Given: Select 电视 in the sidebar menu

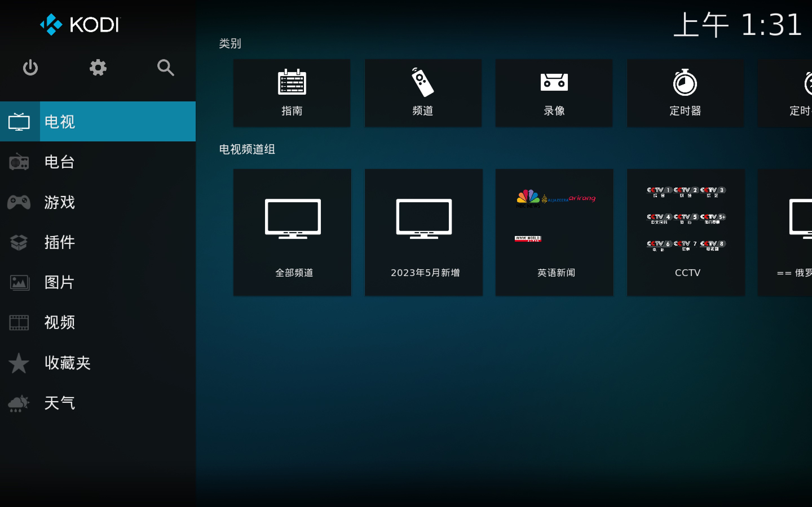Looking at the screenshot, I should tap(97, 121).
